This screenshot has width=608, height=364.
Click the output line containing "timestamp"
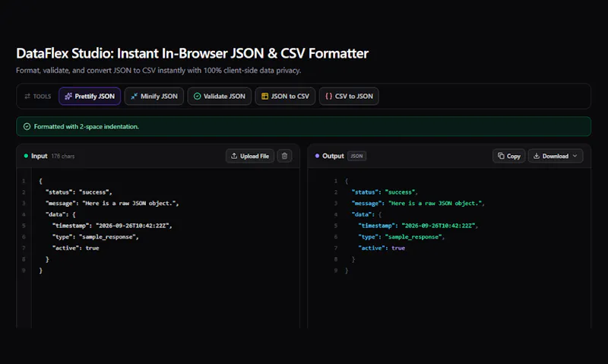pyautogui.click(x=418, y=226)
